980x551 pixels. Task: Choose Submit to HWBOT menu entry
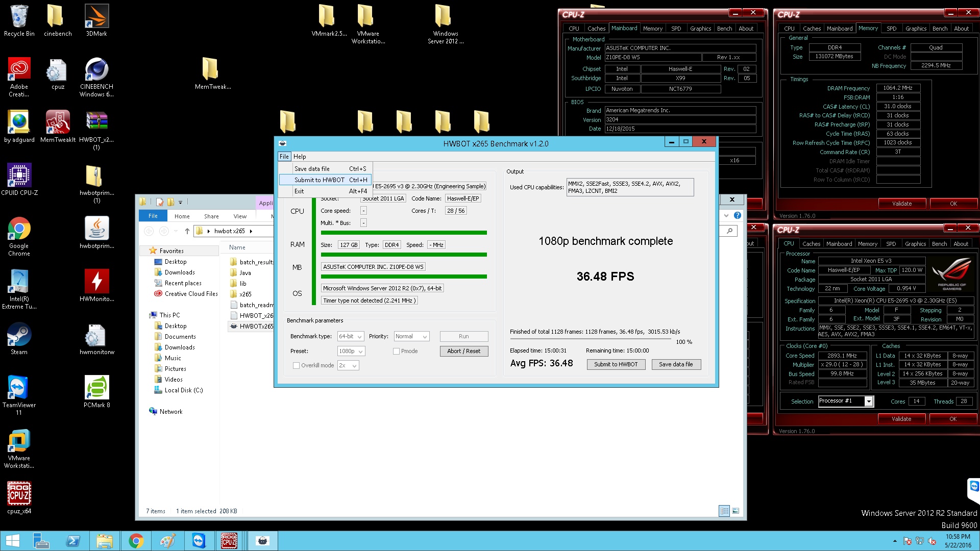(326, 180)
